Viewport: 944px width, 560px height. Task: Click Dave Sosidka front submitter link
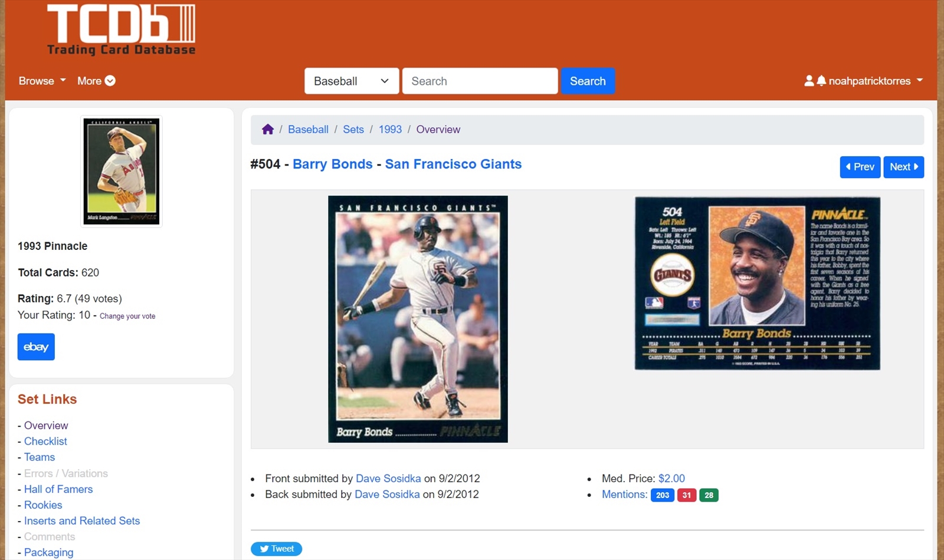pos(388,478)
